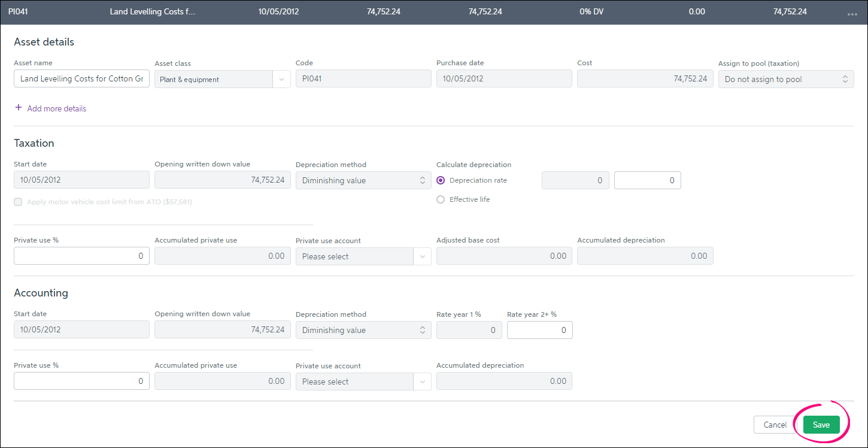Click the plus icon beside Add more details

(19, 108)
